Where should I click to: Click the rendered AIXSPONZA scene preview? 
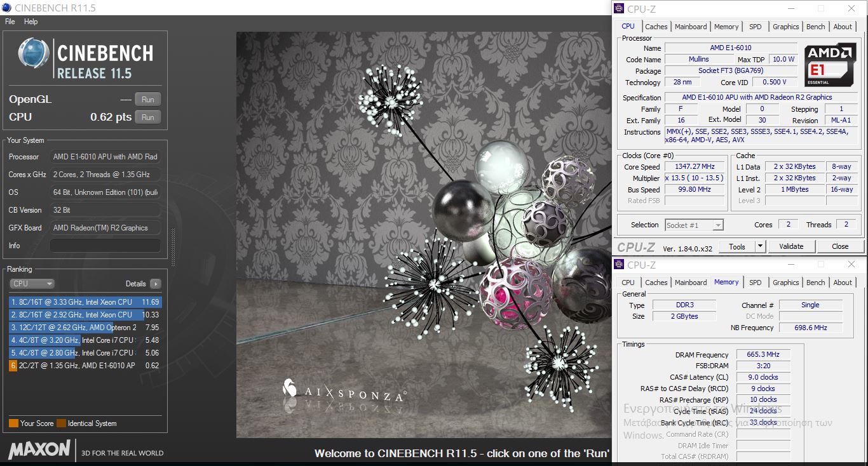pyautogui.click(x=424, y=235)
